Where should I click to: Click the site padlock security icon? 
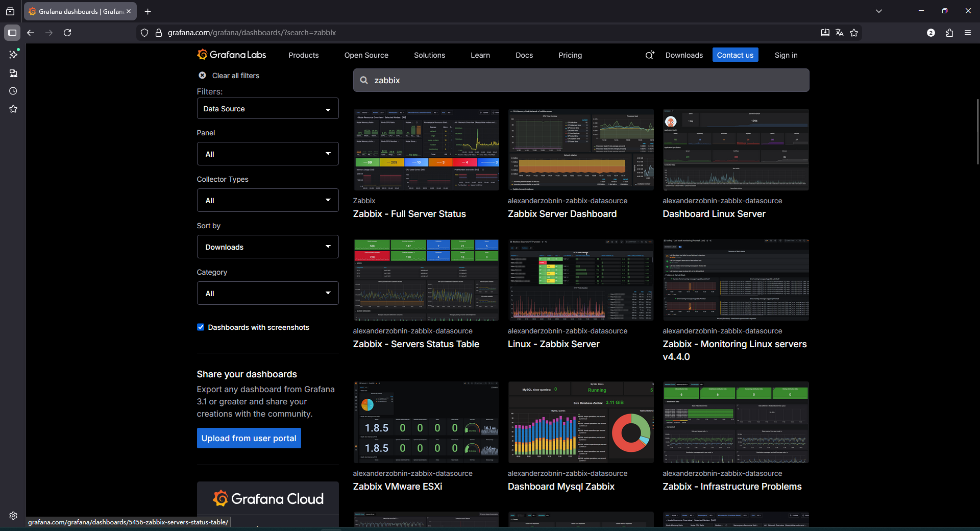pos(159,33)
